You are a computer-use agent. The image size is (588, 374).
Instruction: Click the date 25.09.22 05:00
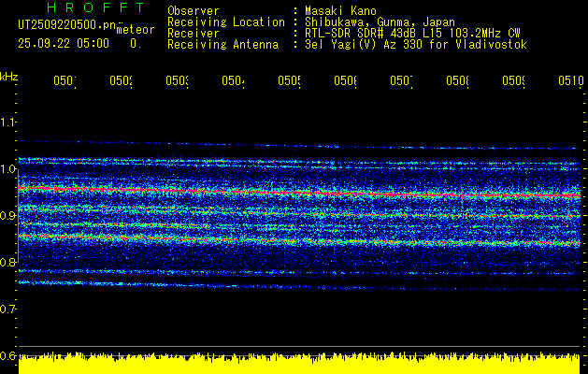click(x=64, y=44)
